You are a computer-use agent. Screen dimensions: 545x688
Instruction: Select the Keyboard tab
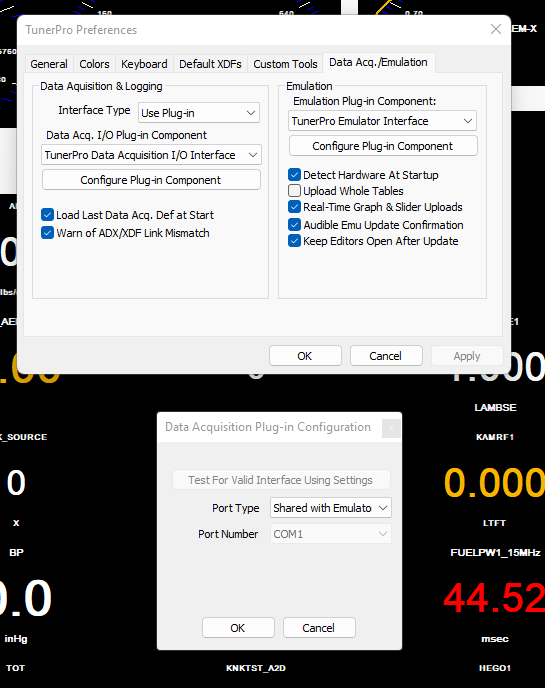144,64
